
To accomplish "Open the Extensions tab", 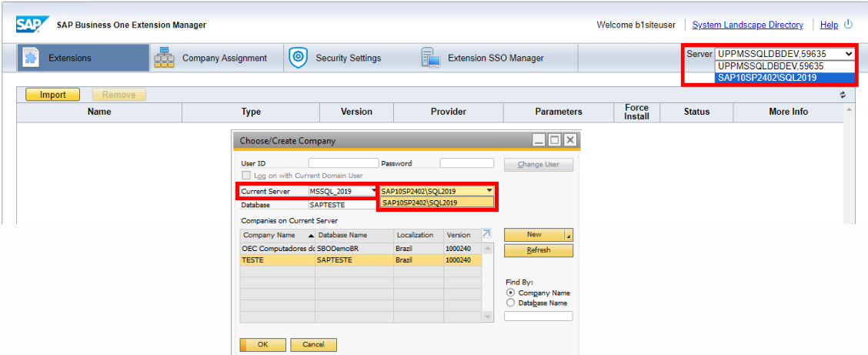I will [83, 58].
